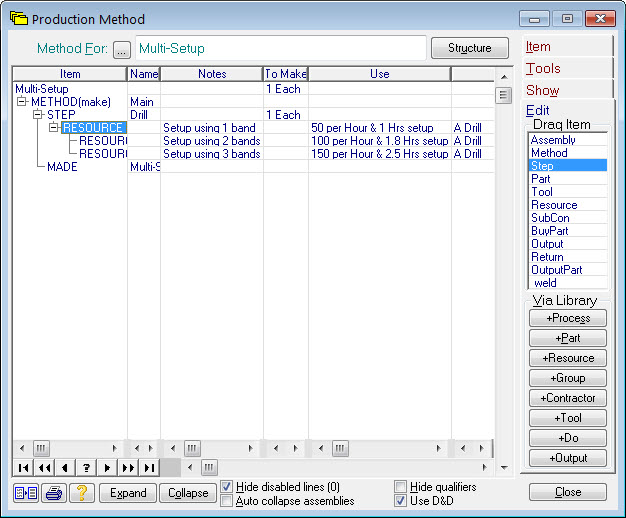Open the Method For browse ellipsis button

122,50
